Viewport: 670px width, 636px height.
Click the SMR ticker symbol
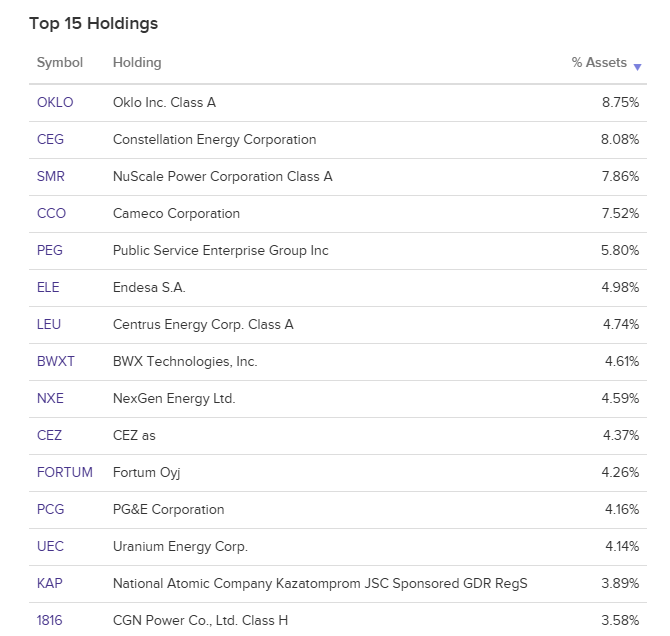pyautogui.click(x=51, y=176)
